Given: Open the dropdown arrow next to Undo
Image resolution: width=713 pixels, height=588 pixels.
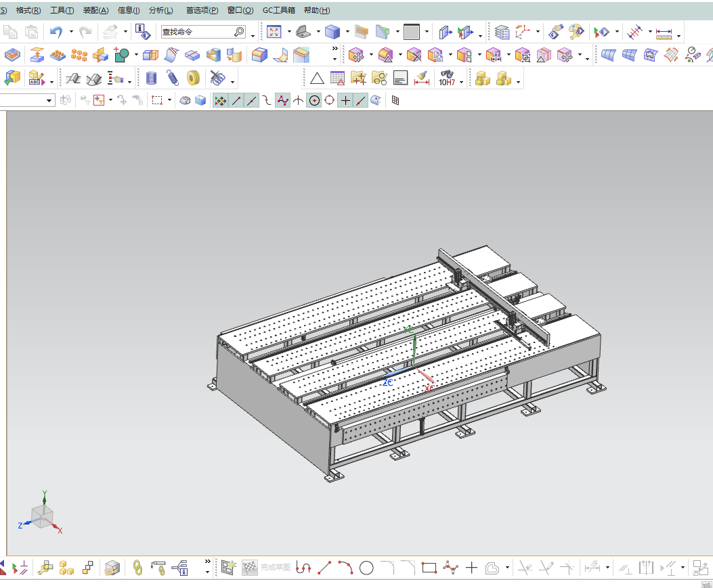Looking at the screenshot, I should (71, 32).
